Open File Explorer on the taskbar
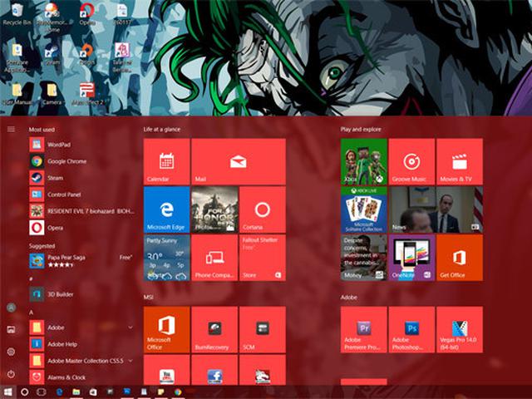The height and width of the screenshot is (399, 532). [76, 392]
